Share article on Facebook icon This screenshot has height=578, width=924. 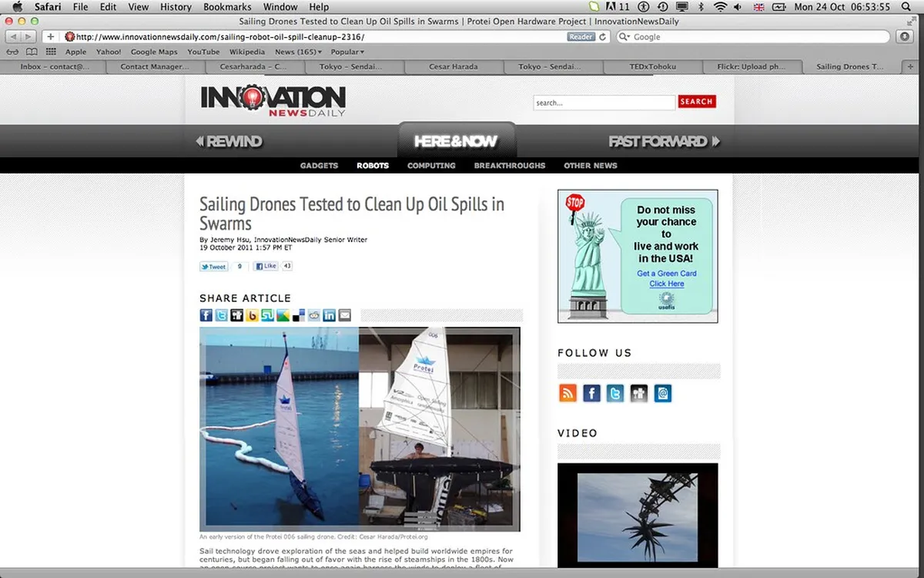coord(206,315)
